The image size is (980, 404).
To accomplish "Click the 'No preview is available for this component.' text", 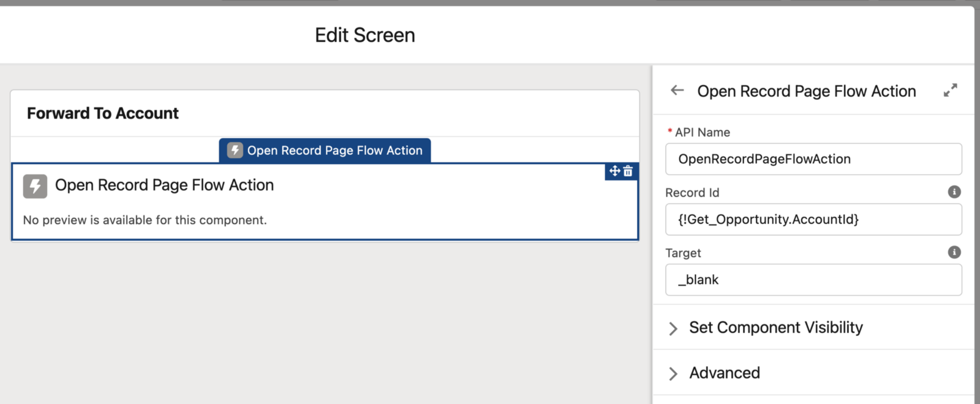I will [145, 220].
